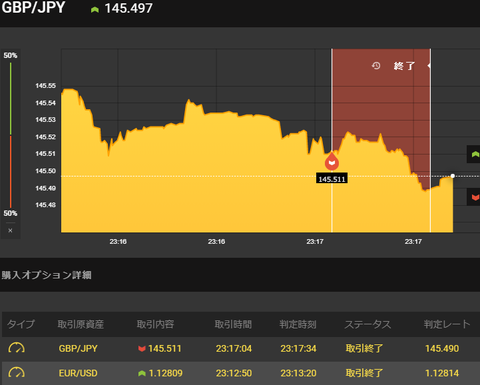This screenshot has height=385, width=480.
Task: Click the green section of the sentiment bar
Action: coord(11,99)
